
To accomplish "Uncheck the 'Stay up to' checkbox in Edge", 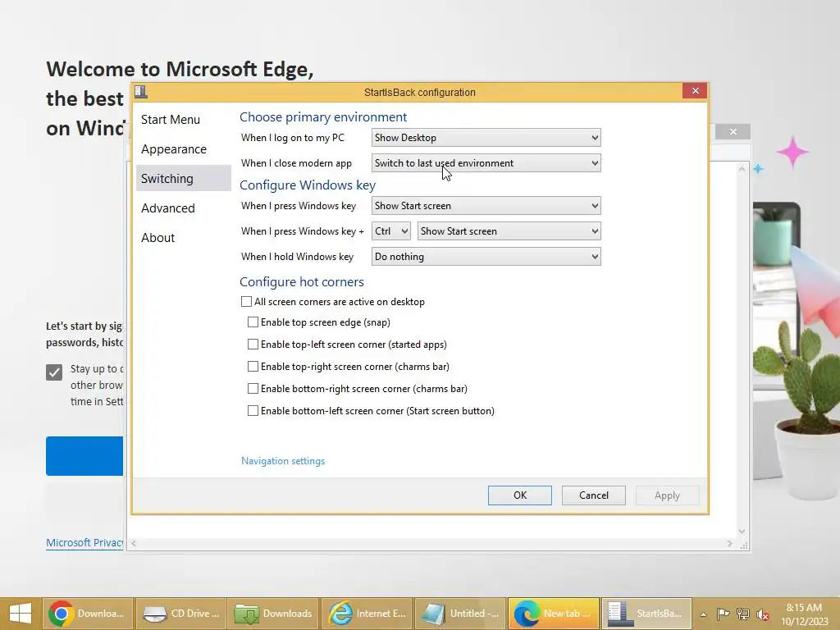I will (x=54, y=372).
